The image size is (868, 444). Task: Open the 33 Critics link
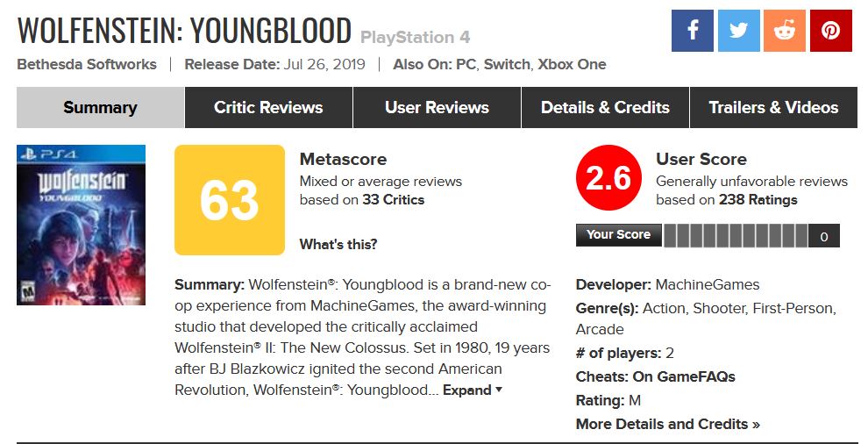click(393, 200)
